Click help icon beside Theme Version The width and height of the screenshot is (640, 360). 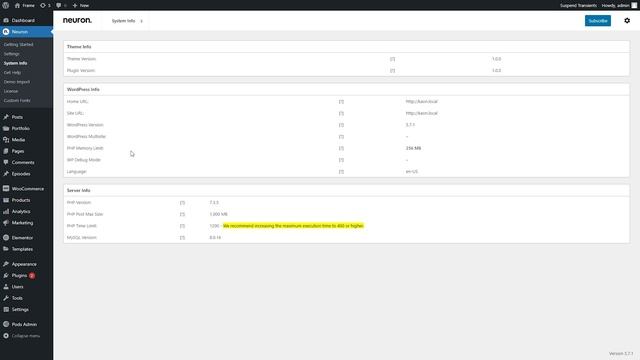(392, 59)
